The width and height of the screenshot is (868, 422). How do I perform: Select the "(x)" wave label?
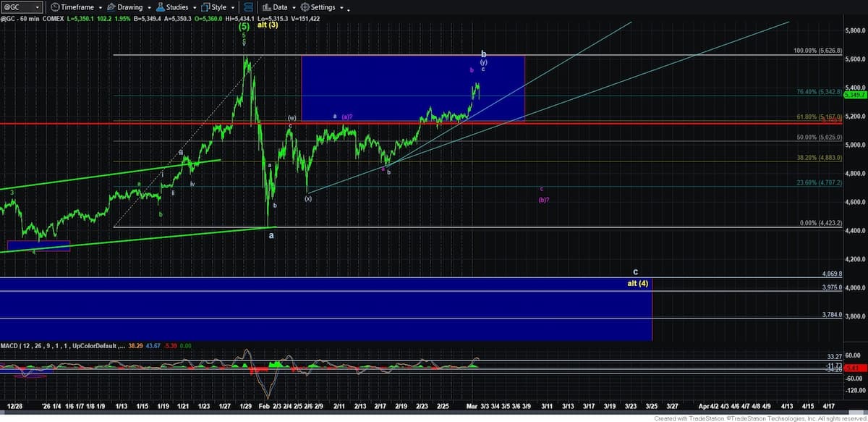[308, 198]
